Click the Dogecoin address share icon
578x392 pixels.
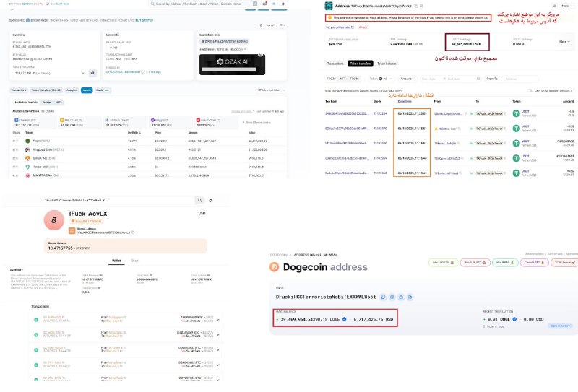click(x=401, y=297)
